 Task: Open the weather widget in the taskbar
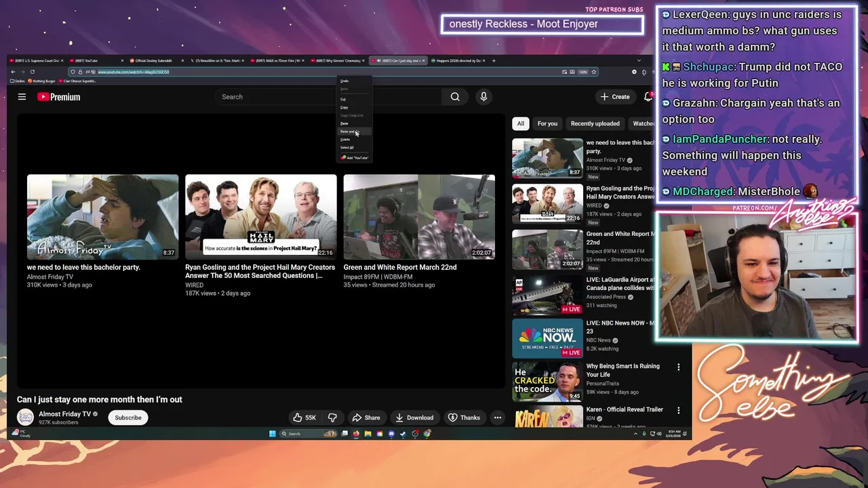[x=21, y=433]
